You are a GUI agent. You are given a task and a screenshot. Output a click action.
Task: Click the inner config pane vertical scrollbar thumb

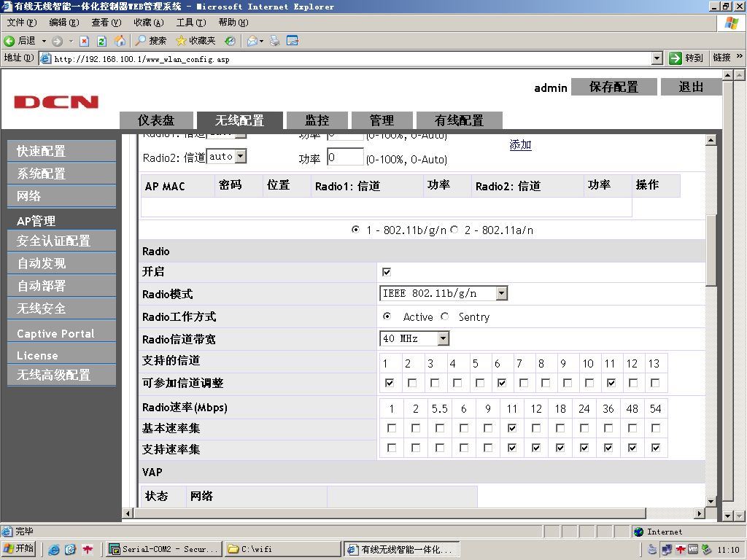(711, 251)
